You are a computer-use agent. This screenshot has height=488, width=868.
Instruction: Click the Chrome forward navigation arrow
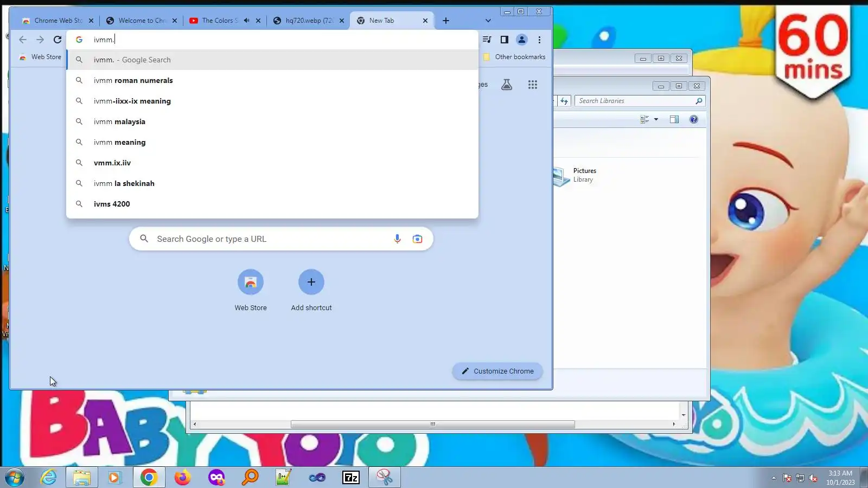[40, 40]
